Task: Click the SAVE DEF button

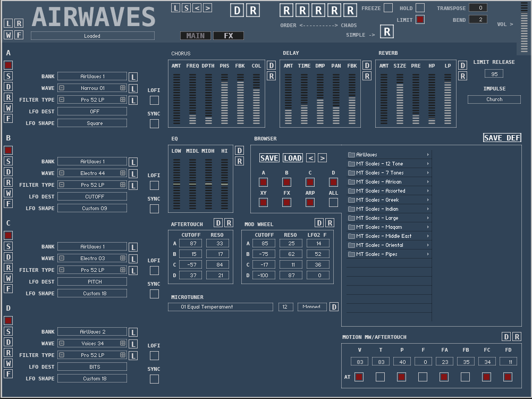Action: coord(502,138)
